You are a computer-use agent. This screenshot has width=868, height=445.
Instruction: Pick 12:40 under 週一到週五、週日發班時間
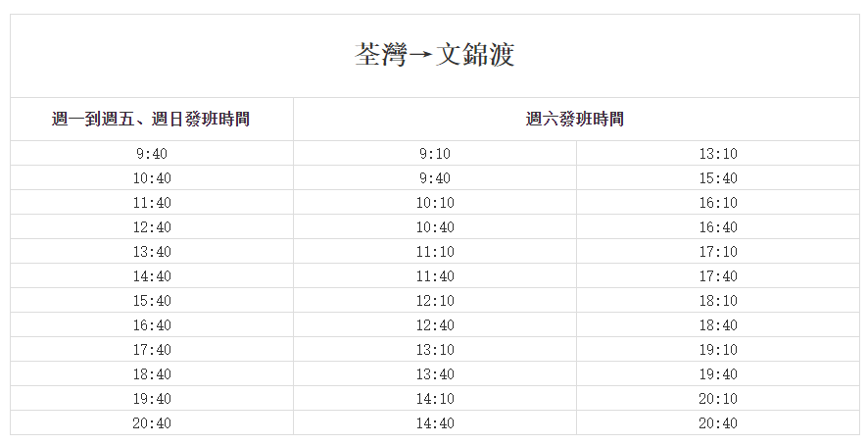[x=152, y=227]
